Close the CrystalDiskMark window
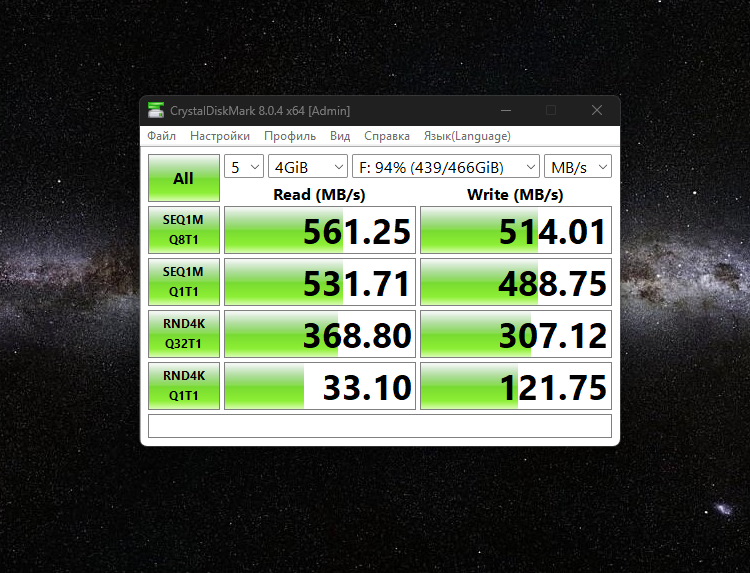 (x=596, y=110)
